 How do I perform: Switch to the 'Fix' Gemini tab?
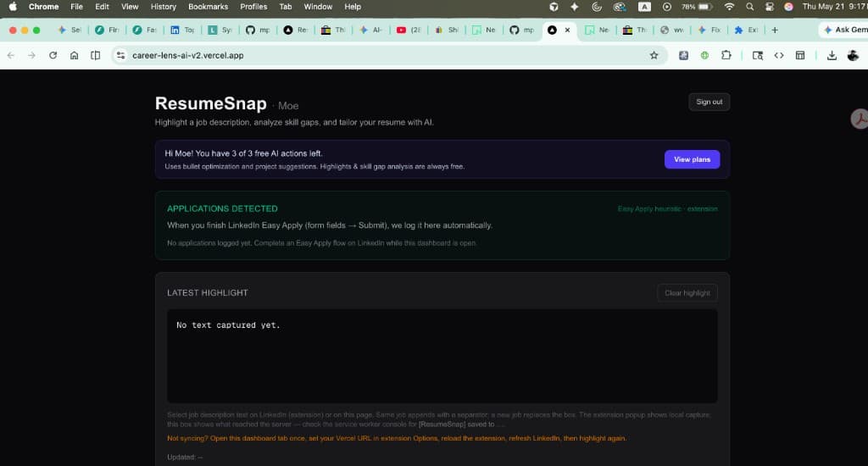tap(709, 30)
